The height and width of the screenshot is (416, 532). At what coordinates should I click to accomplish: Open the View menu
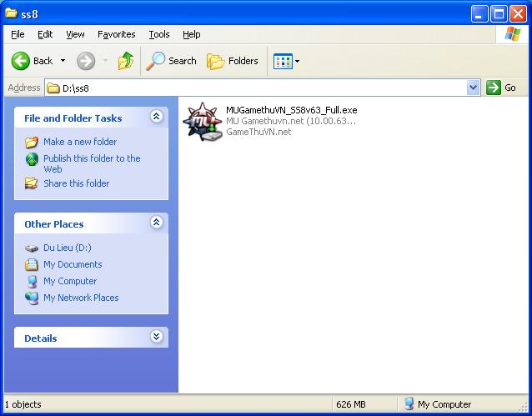(75, 34)
